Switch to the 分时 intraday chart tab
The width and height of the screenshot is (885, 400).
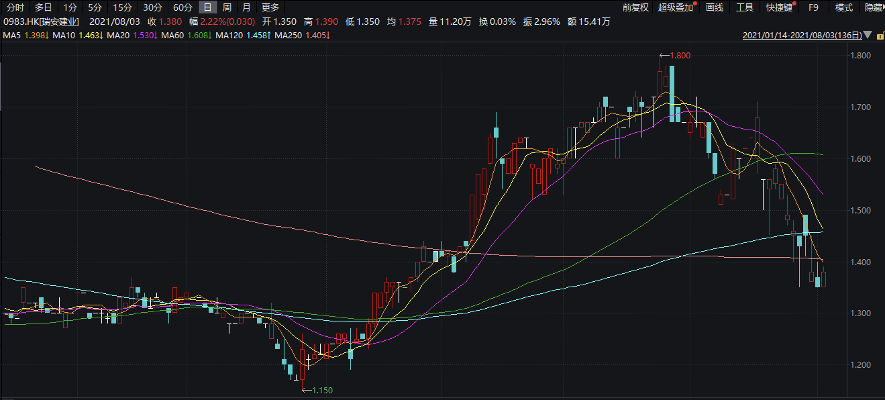pyautogui.click(x=15, y=7)
